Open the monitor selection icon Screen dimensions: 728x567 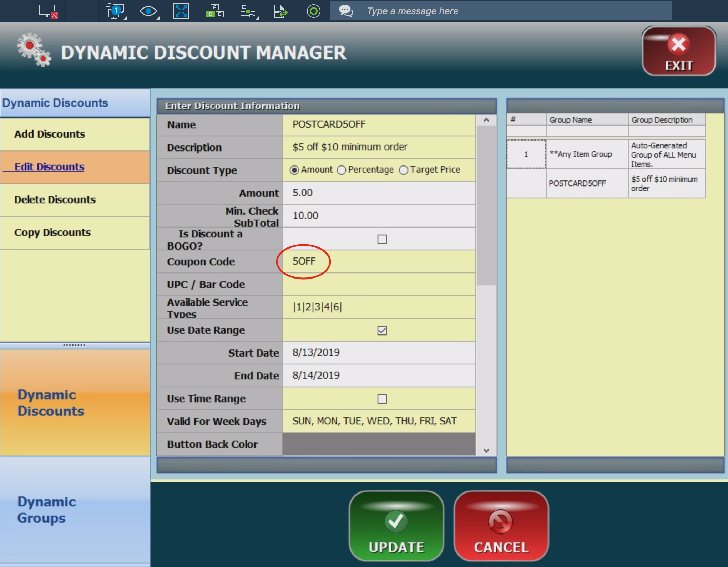tap(116, 11)
